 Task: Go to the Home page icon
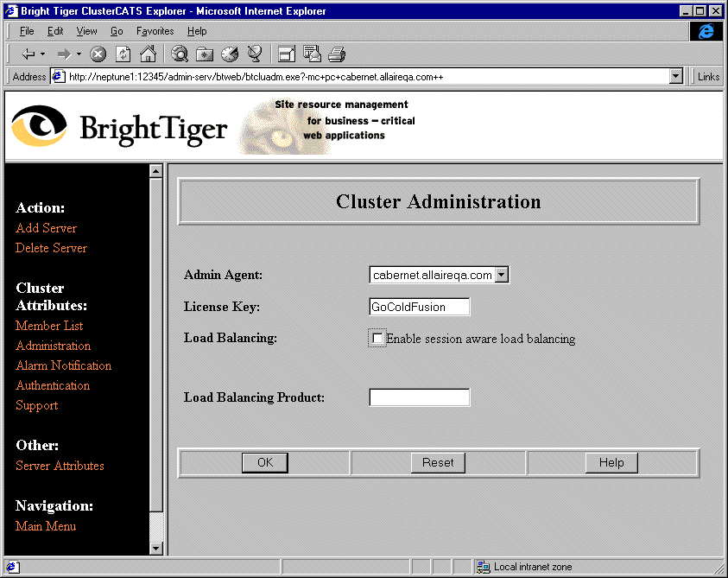pyautogui.click(x=148, y=54)
